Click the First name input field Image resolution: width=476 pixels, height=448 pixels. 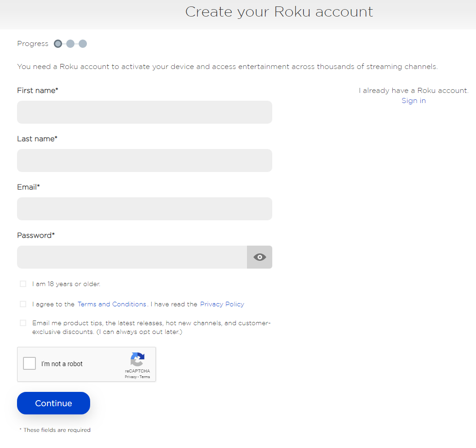click(144, 112)
